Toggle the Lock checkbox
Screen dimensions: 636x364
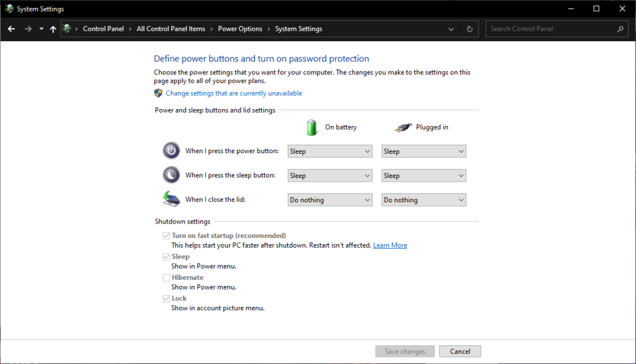tap(167, 298)
